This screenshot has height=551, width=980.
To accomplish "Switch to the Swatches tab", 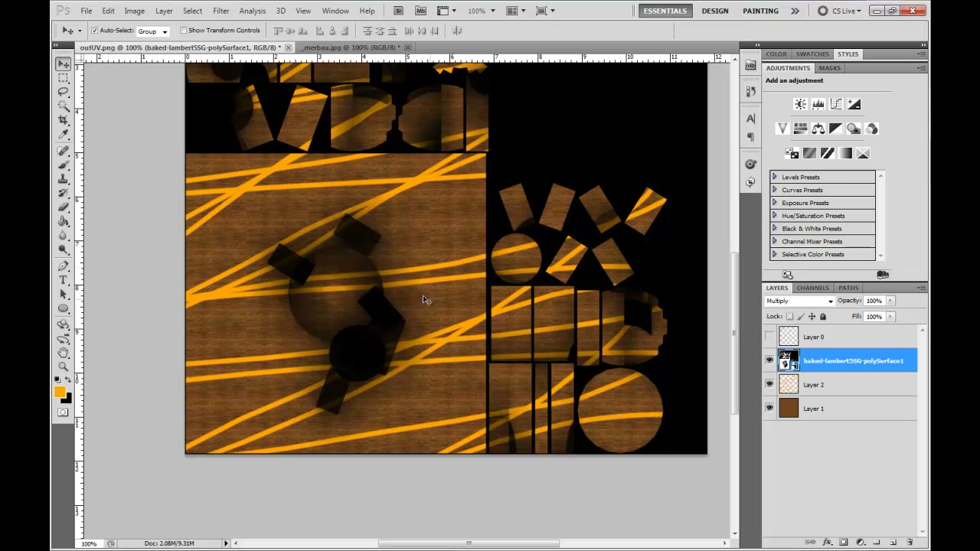I will click(x=812, y=54).
